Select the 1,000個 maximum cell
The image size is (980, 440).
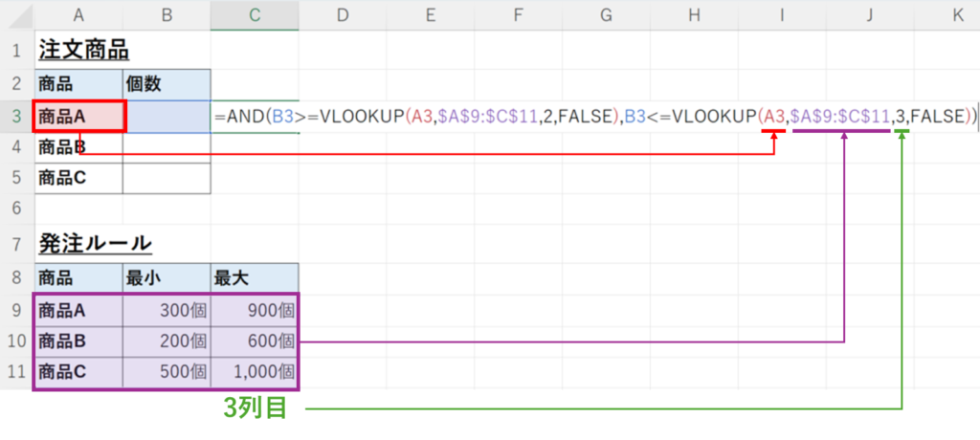click(x=255, y=373)
